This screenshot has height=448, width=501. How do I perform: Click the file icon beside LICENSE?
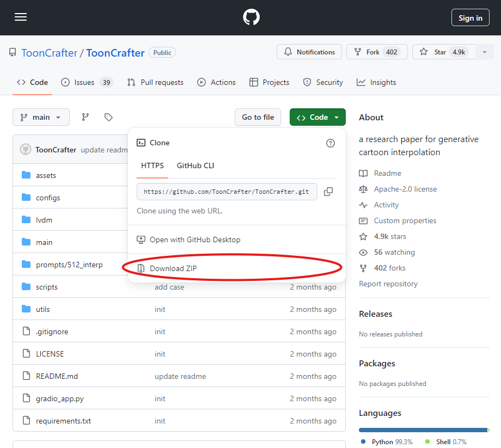click(26, 353)
